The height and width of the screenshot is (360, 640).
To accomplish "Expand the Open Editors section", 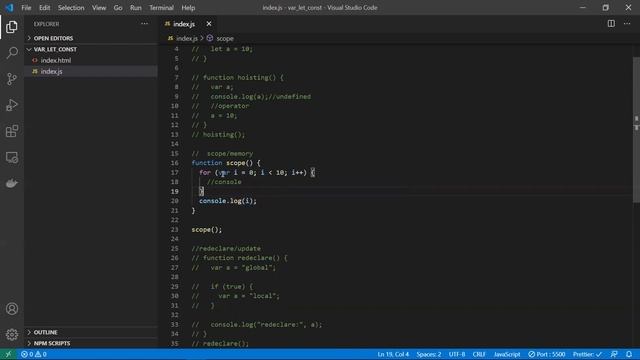I will tap(91, 38).
